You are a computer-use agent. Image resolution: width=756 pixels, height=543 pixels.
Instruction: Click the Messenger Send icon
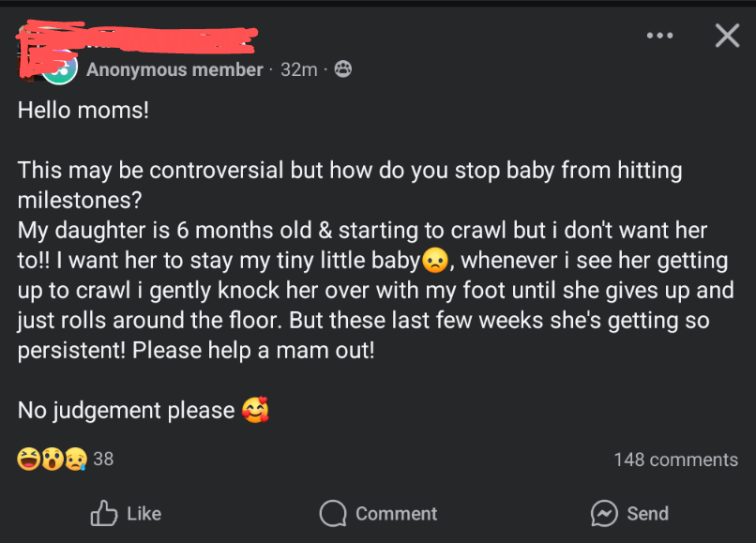[603, 513]
